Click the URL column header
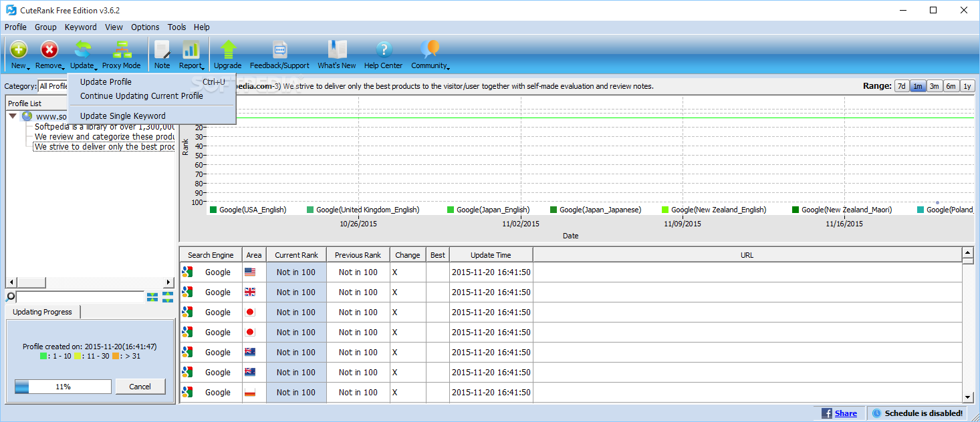 pyautogui.click(x=747, y=255)
